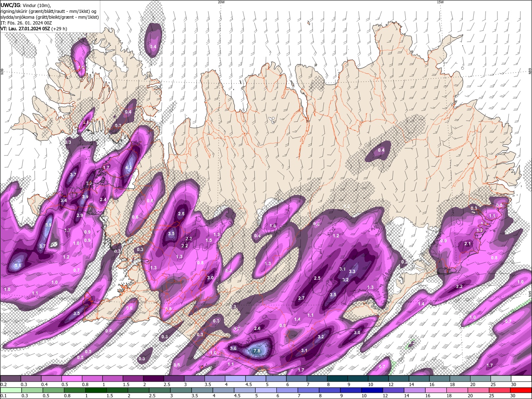Image resolution: width=532 pixels, height=399 pixels.
Task: Click the 0.1 label in the rain legend
Action: (3, 396)
